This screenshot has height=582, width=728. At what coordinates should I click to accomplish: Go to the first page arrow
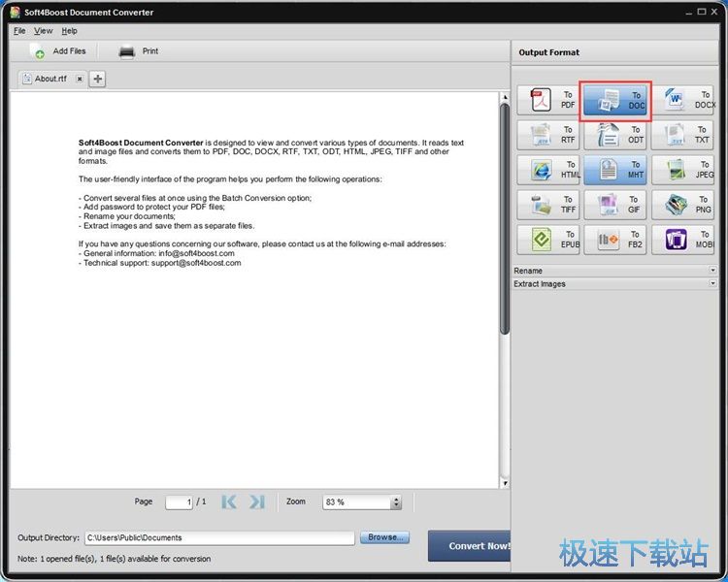tap(229, 501)
